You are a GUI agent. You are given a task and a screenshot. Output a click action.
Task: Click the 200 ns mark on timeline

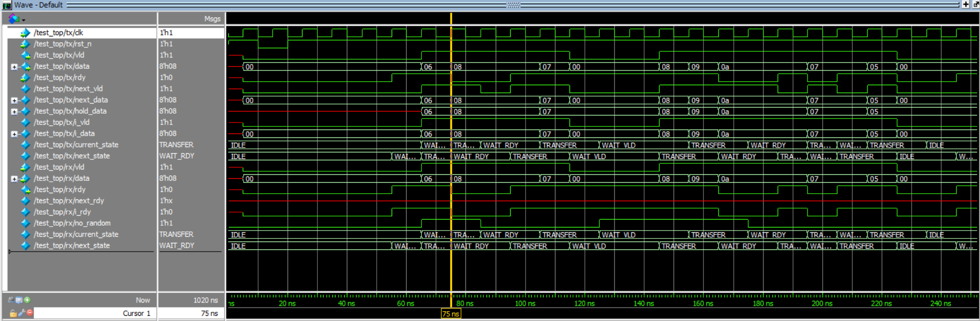[822, 303]
